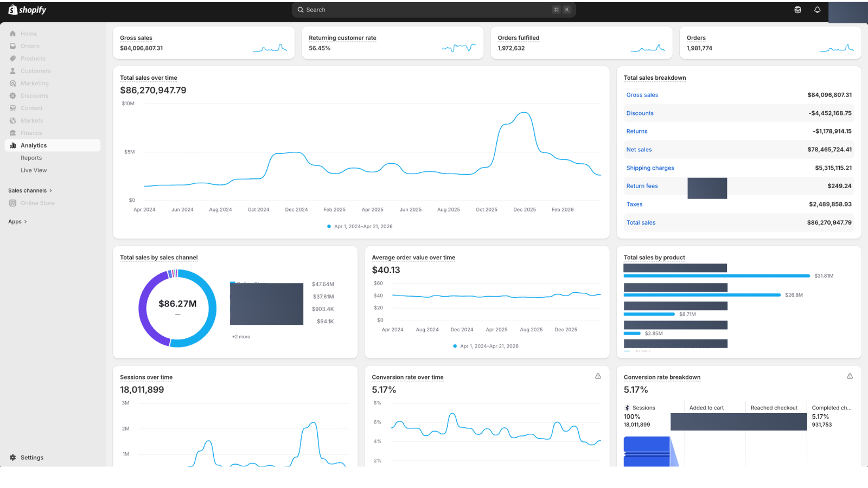Viewport: 868px width, 488px height.
Task: Click the Orders sidebar icon
Action: click(x=12, y=46)
